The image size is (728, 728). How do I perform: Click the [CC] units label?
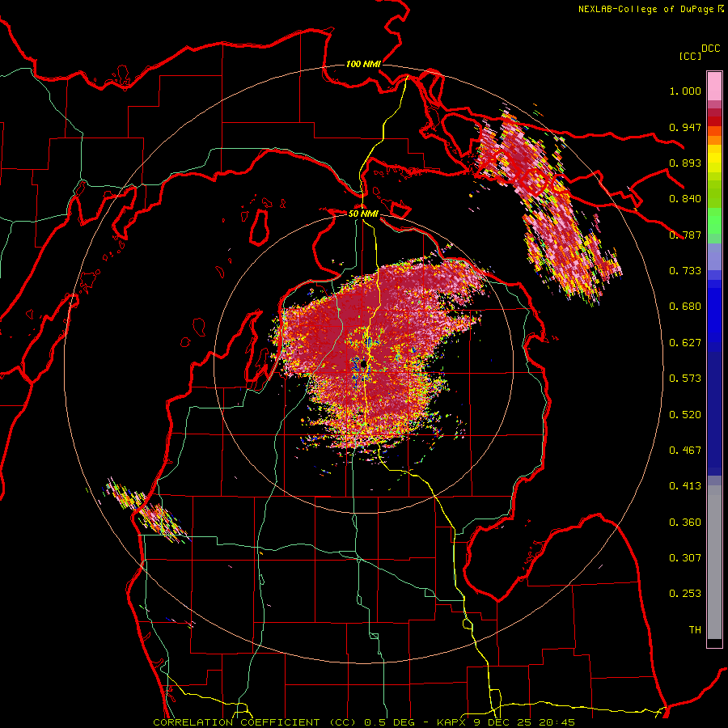[691, 56]
